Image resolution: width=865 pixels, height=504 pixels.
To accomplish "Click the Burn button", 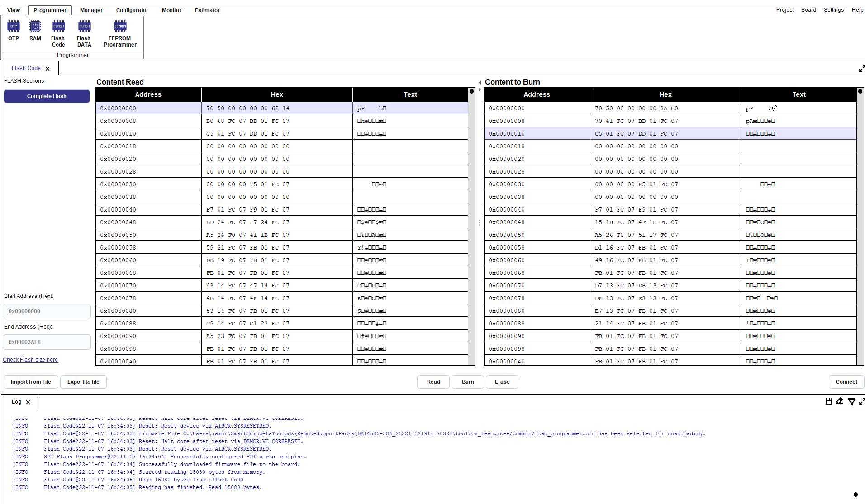I will pyautogui.click(x=468, y=382).
